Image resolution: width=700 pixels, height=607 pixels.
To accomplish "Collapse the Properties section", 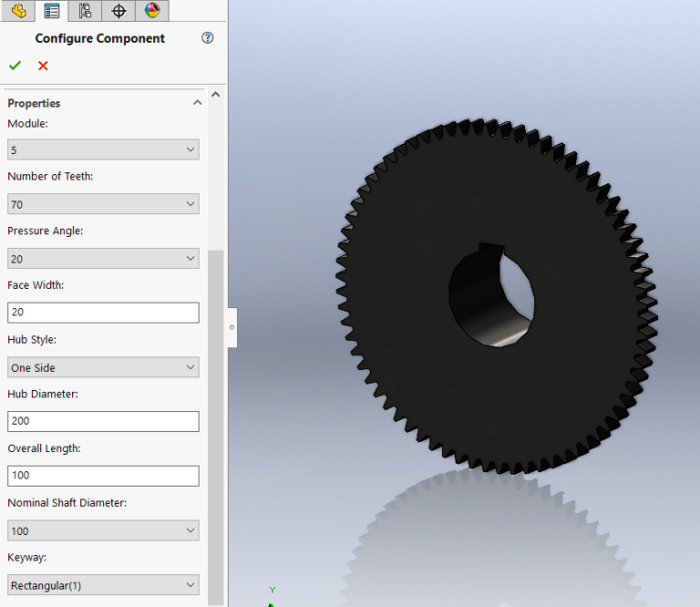I will click(x=197, y=103).
